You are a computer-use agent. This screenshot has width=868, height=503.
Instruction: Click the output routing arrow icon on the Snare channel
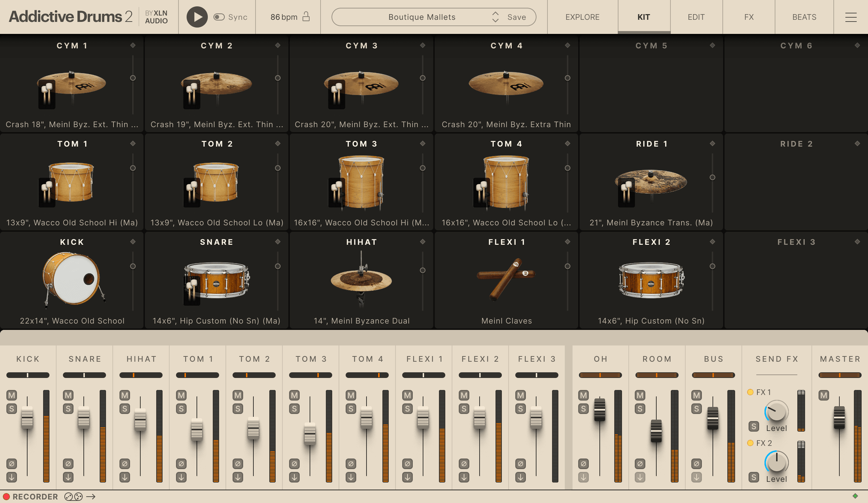pyautogui.click(x=68, y=477)
